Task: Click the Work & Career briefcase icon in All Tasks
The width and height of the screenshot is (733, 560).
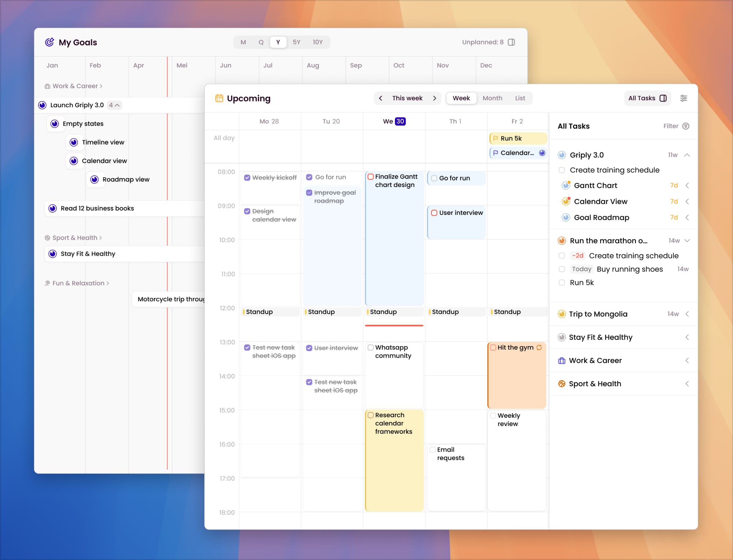Action: [x=562, y=361]
